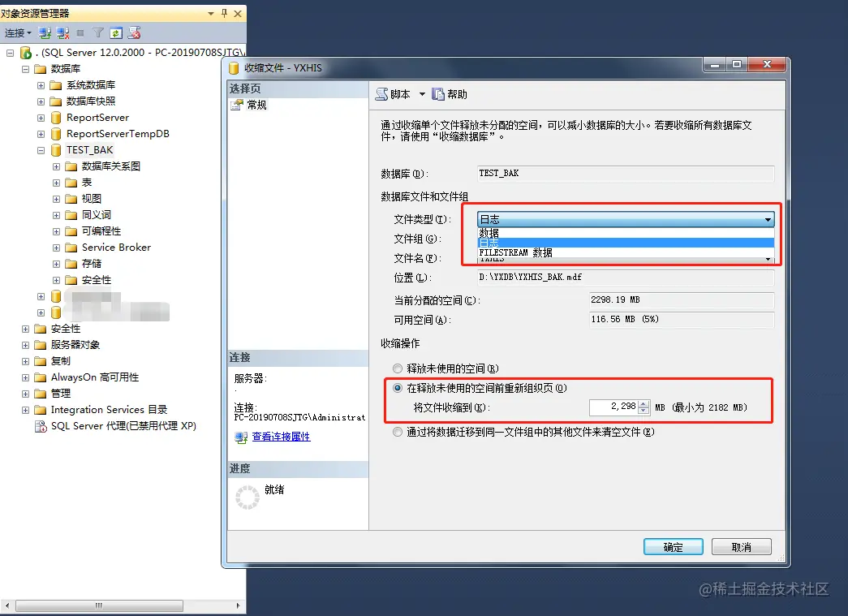Select the 数据库关系图 folder icon
The width and height of the screenshot is (848, 616).
pos(71,166)
